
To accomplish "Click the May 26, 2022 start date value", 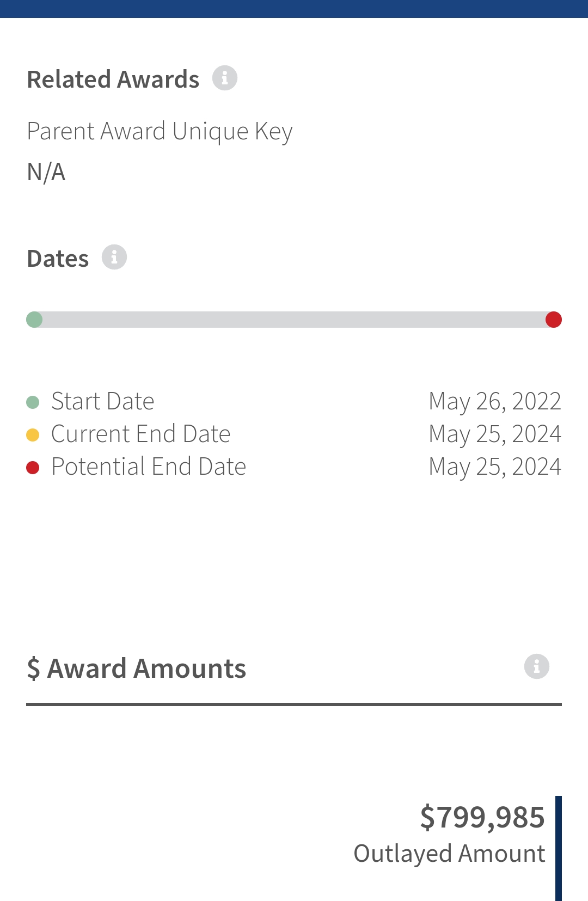I will click(x=495, y=402).
